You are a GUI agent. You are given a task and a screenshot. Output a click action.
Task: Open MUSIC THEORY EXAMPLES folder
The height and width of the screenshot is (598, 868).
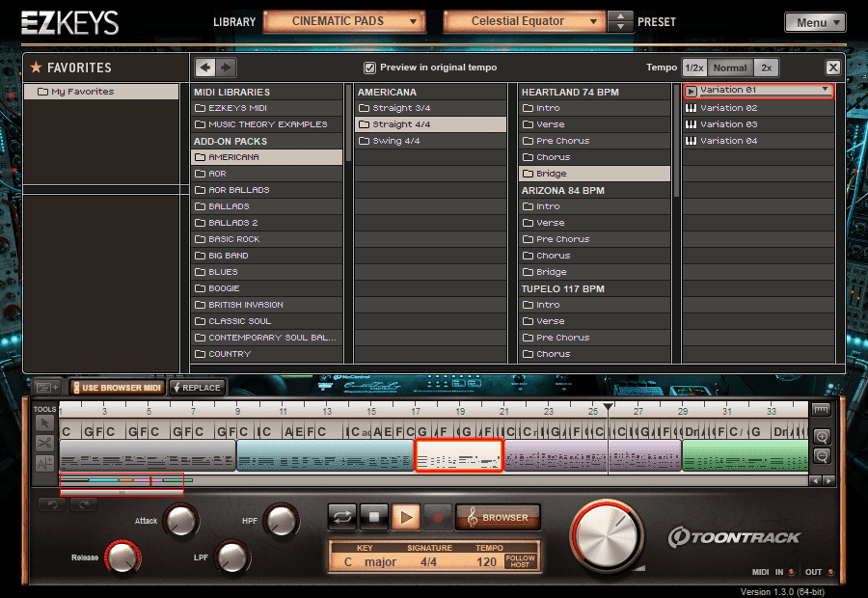267,124
